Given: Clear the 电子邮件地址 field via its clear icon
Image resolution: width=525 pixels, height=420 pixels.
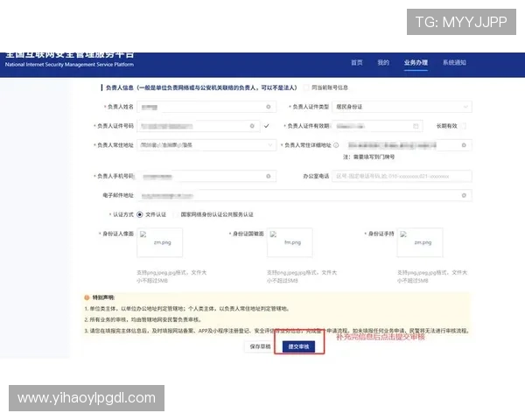Looking at the screenshot, I should pyautogui.click(x=464, y=195).
